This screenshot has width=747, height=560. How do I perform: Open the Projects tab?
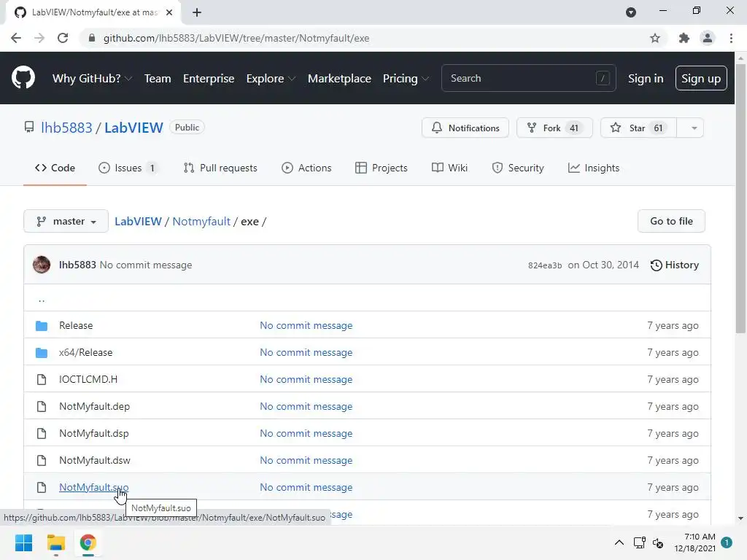pos(381,168)
